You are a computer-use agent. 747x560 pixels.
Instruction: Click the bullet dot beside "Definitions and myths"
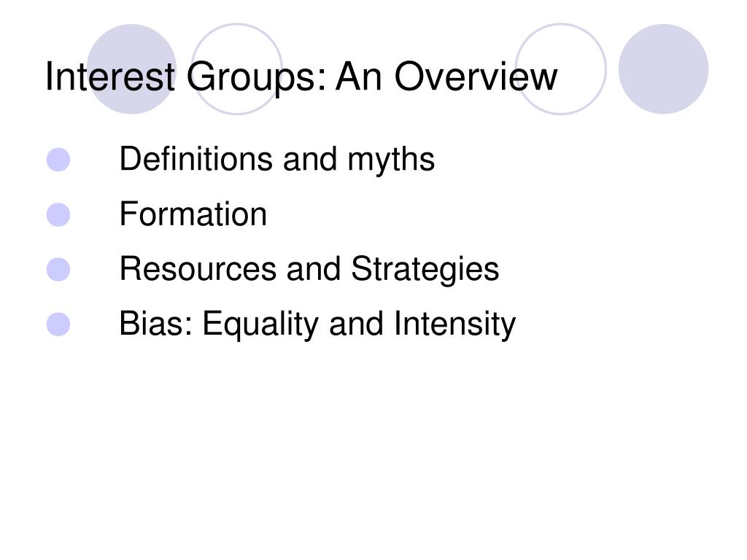(x=58, y=160)
